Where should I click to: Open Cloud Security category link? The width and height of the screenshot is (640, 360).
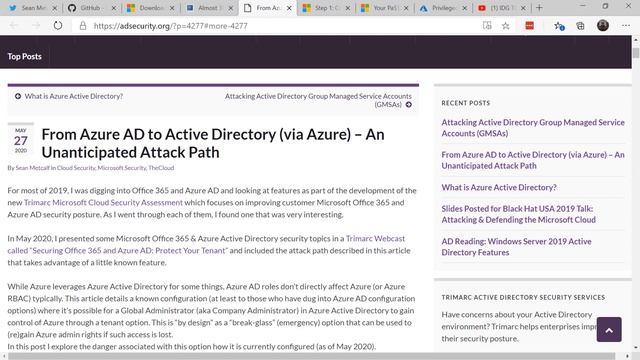click(76, 168)
